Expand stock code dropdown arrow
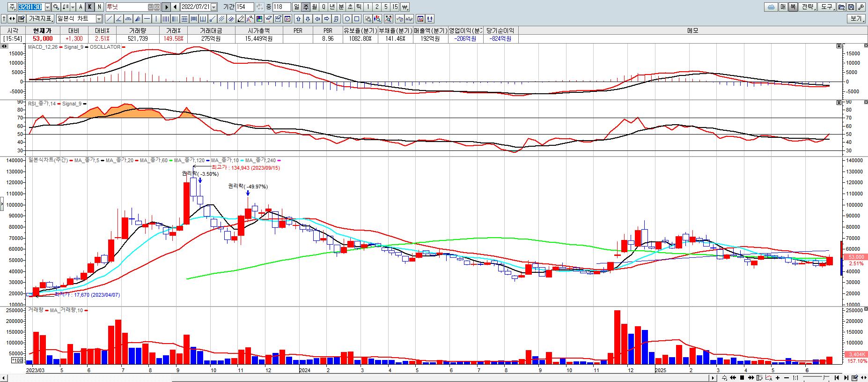This screenshot has height=382, width=868. 47,7
